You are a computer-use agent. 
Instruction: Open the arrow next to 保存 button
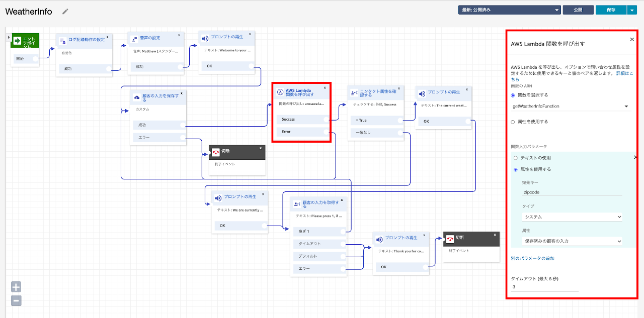632,10
